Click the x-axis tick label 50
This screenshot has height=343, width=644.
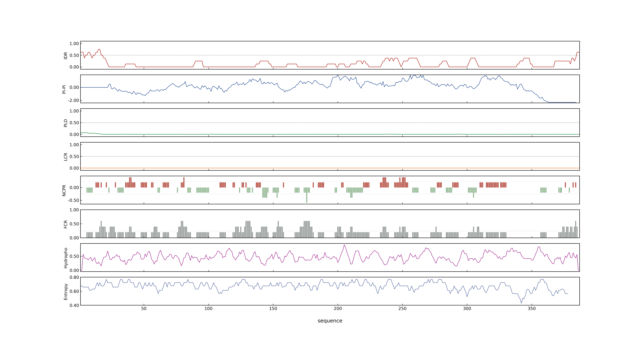(144, 309)
